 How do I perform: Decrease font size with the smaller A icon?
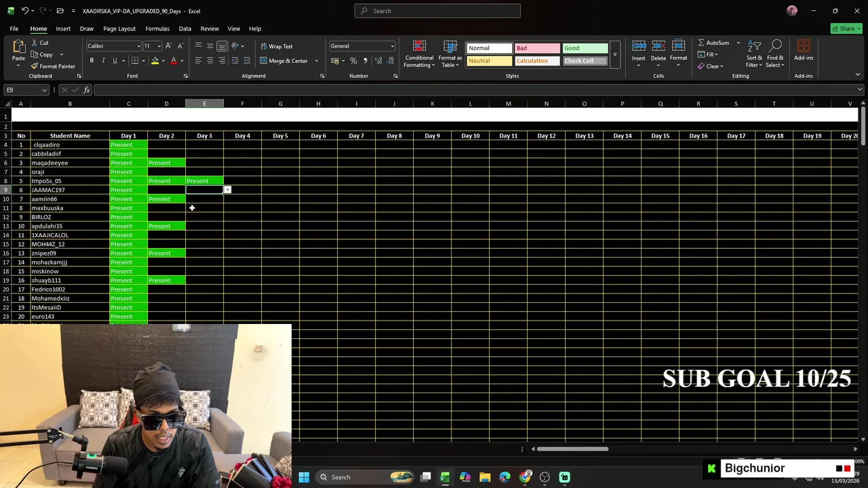(x=180, y=46)
